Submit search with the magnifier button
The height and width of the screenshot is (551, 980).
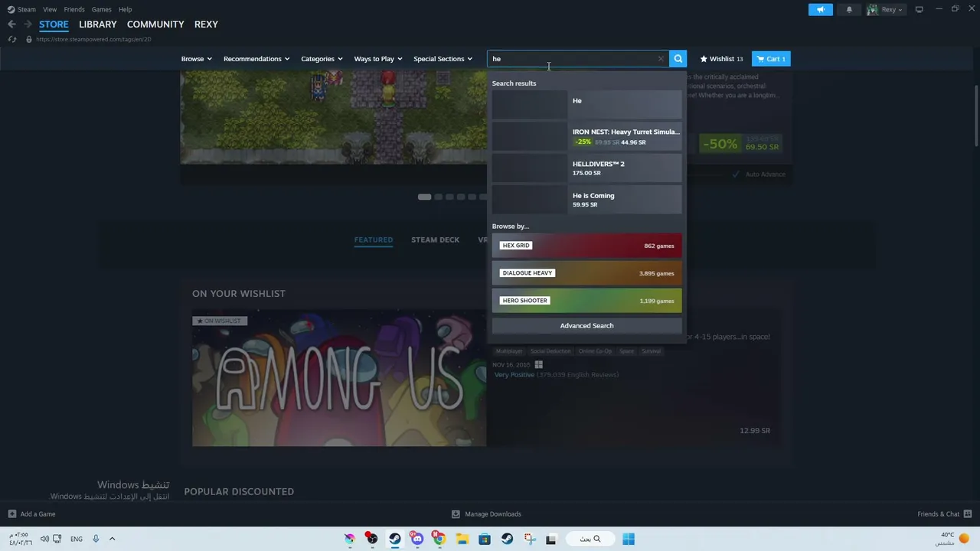[x=678, y=59]
